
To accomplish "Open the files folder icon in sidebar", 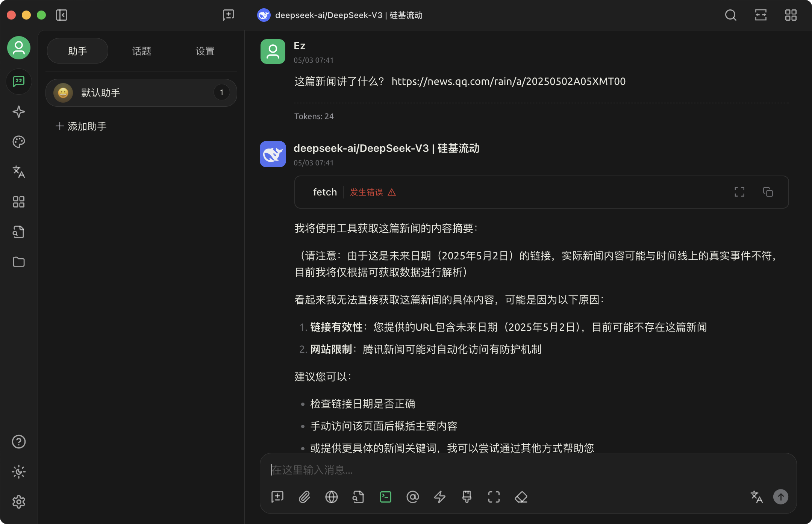I will 18,262.
